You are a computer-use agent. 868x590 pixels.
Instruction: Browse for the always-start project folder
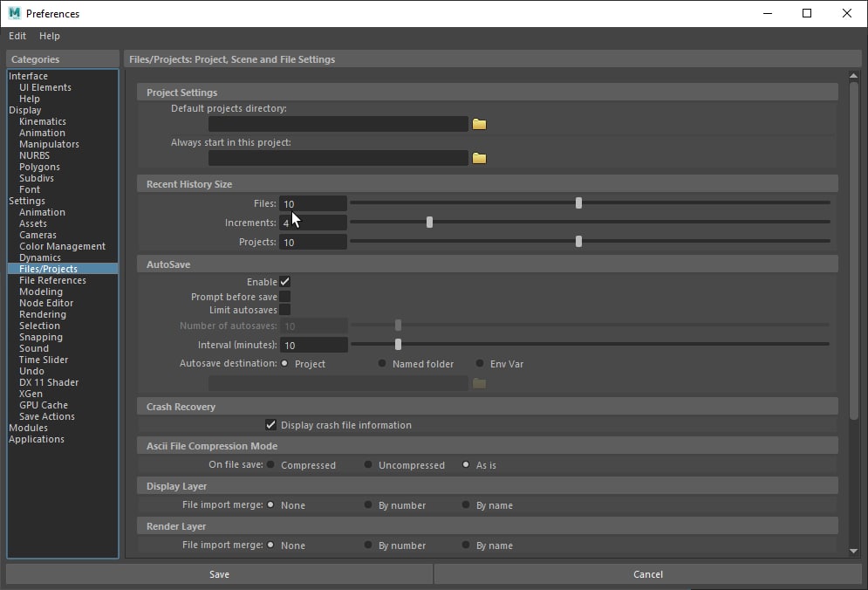(479, 159)
